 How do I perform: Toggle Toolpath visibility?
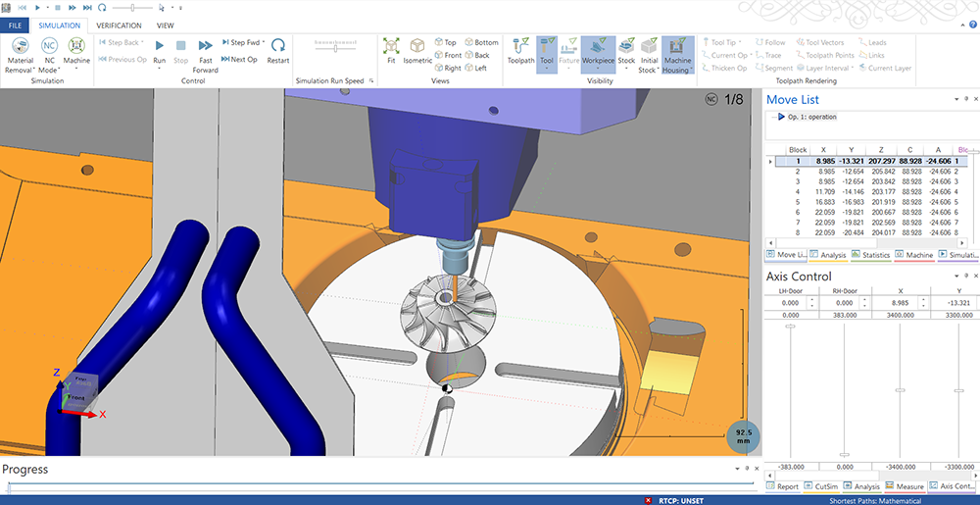[x=520, y=51]
